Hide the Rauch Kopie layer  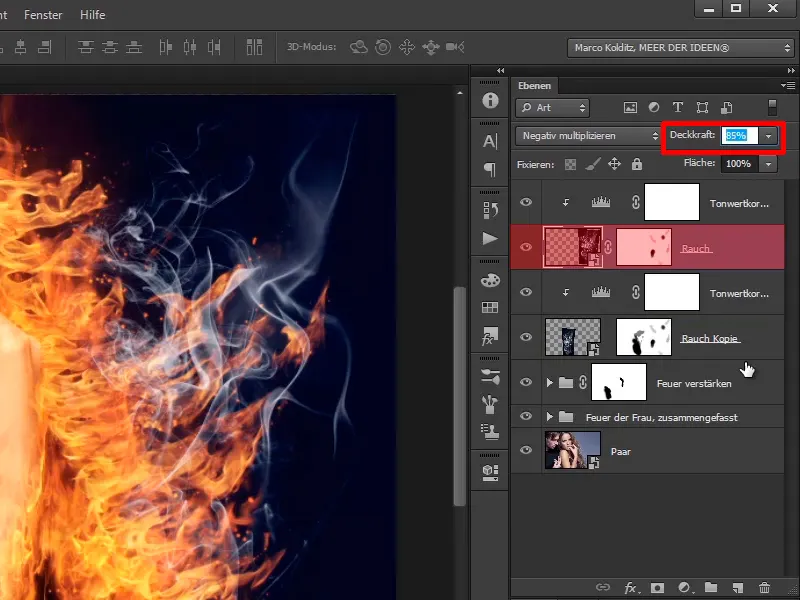tap(526, 337)
